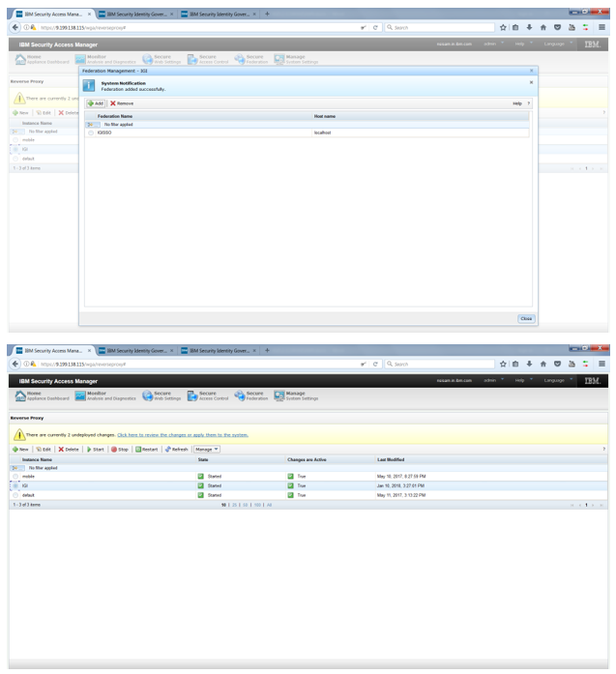Dismiss the System Notification banner

[x=531, y=82]
